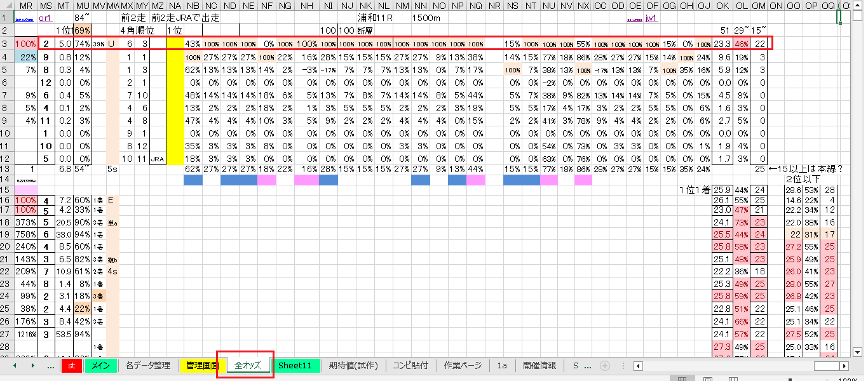The height and width of the screenshot is (381, 868).
Task: Switch to the メイン sheet tab
Action: click(101, 366)
